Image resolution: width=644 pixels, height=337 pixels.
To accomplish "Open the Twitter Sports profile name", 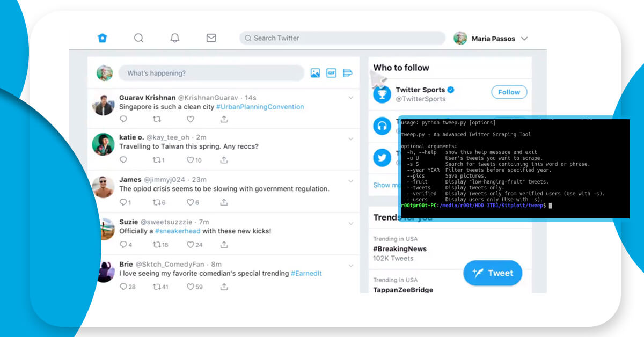I will pyautogui.click(x=420, y=90).
